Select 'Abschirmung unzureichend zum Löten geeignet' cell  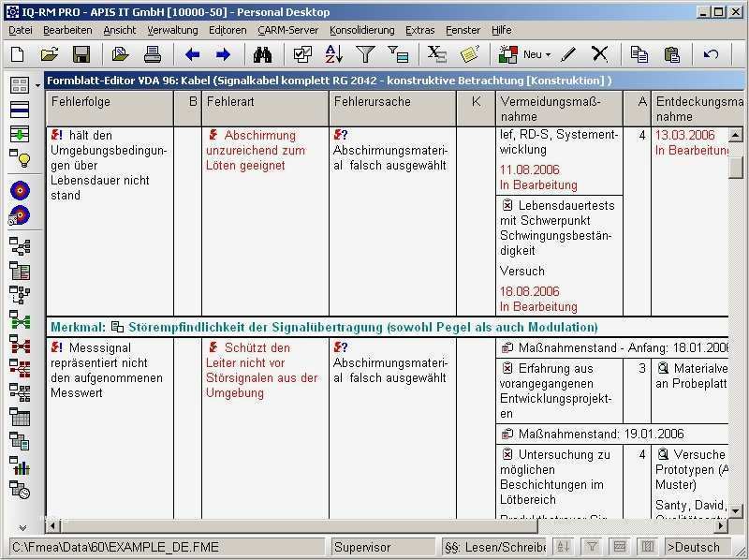click(266, 221)
